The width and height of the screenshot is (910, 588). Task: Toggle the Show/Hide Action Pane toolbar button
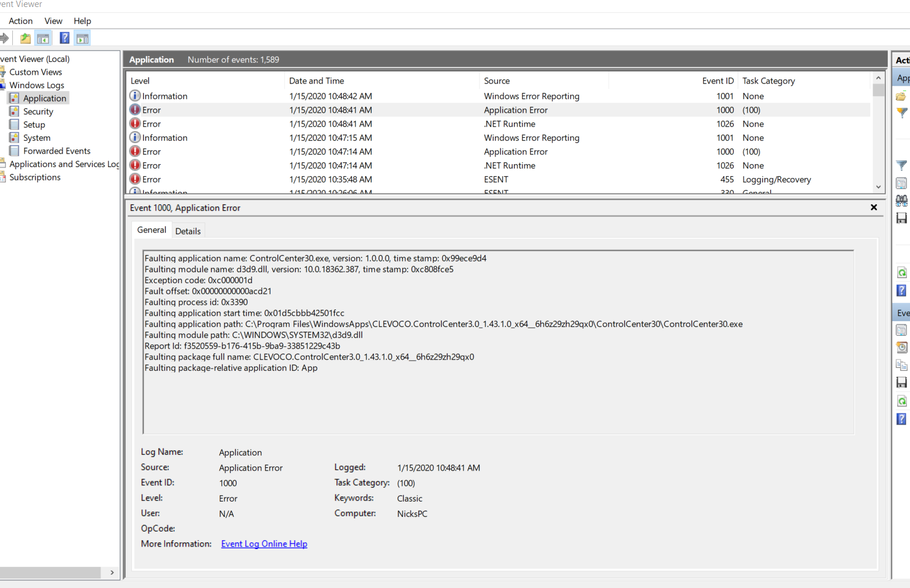click(x=82, y=39)
